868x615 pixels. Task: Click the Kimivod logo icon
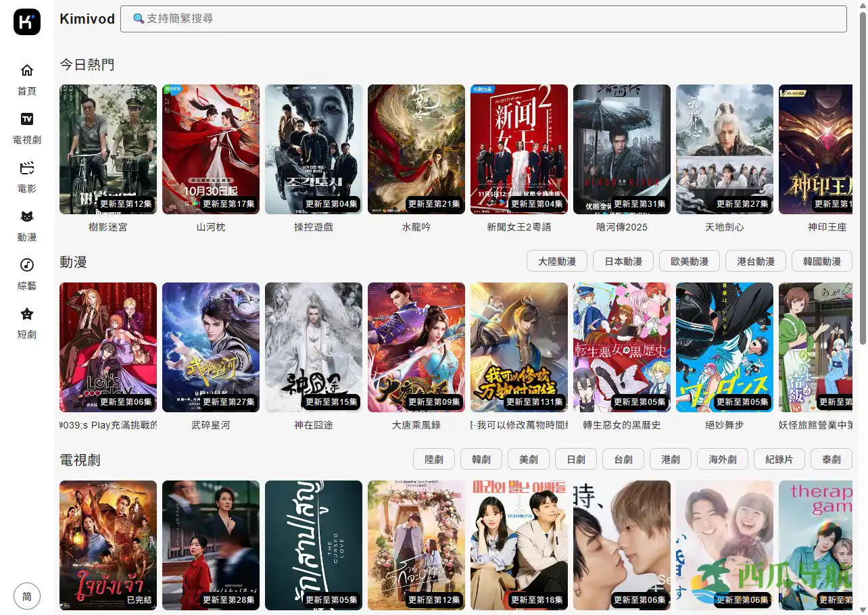click(27, 22)
